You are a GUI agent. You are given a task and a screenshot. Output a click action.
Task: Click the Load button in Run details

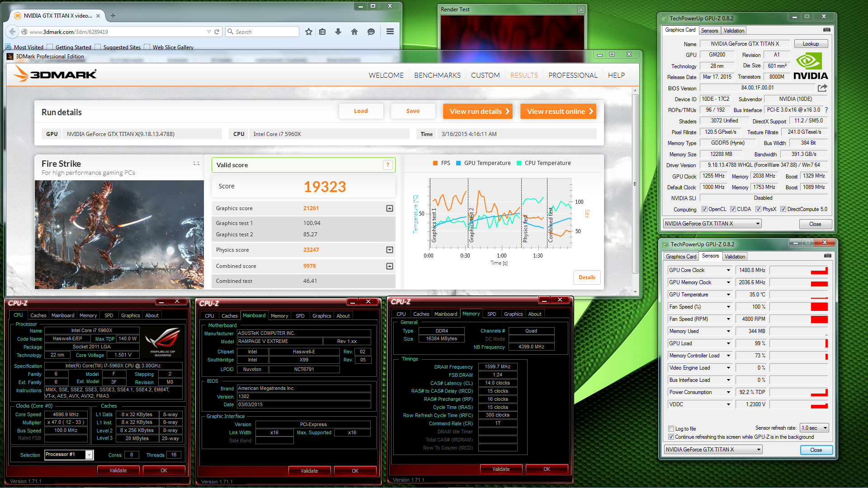361,111
